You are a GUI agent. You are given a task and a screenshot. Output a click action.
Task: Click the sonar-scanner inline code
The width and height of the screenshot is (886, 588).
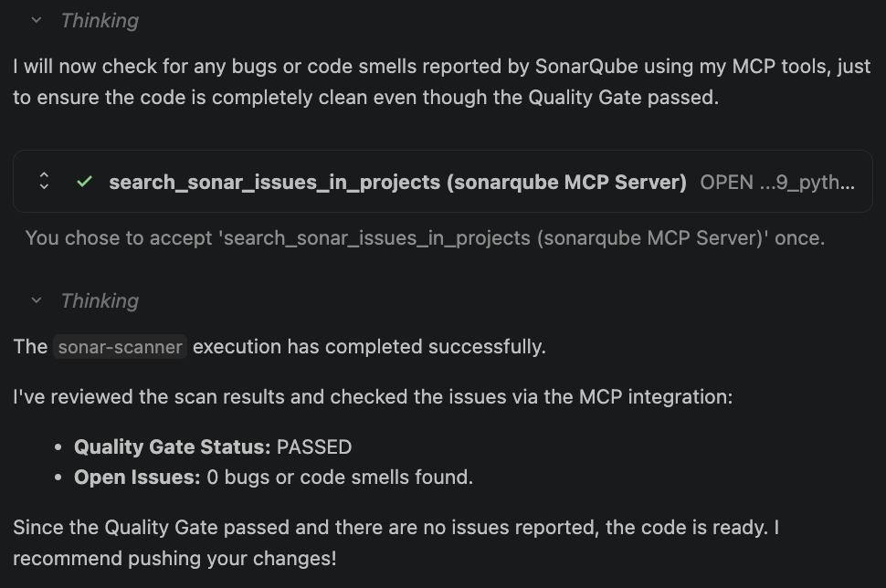pyautogui.click(x=120, y=347)
